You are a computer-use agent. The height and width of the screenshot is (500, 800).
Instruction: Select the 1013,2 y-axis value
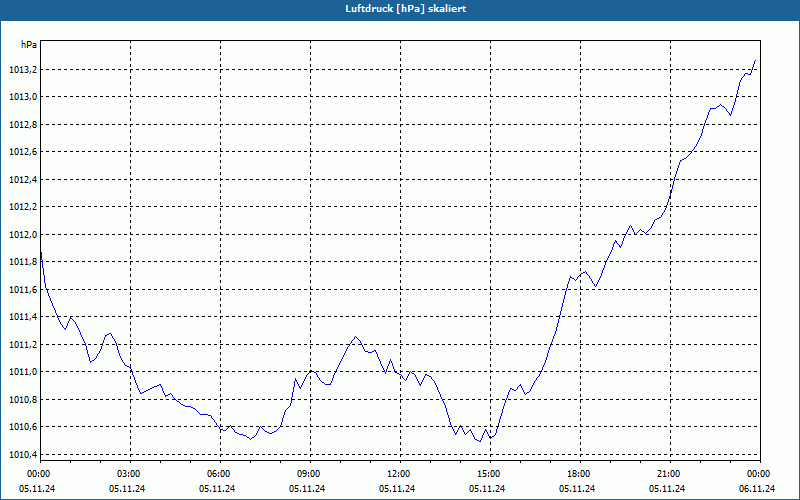22,70
